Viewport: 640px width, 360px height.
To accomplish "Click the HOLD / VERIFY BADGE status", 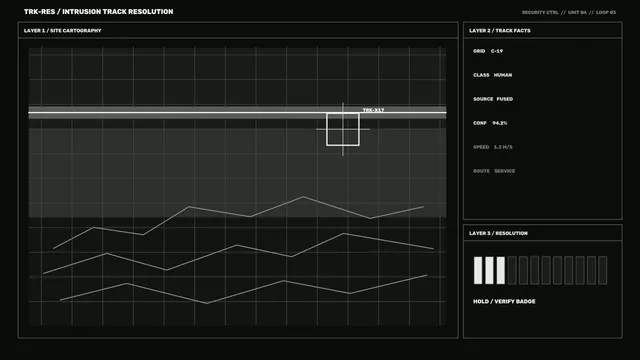I will 504,301.
